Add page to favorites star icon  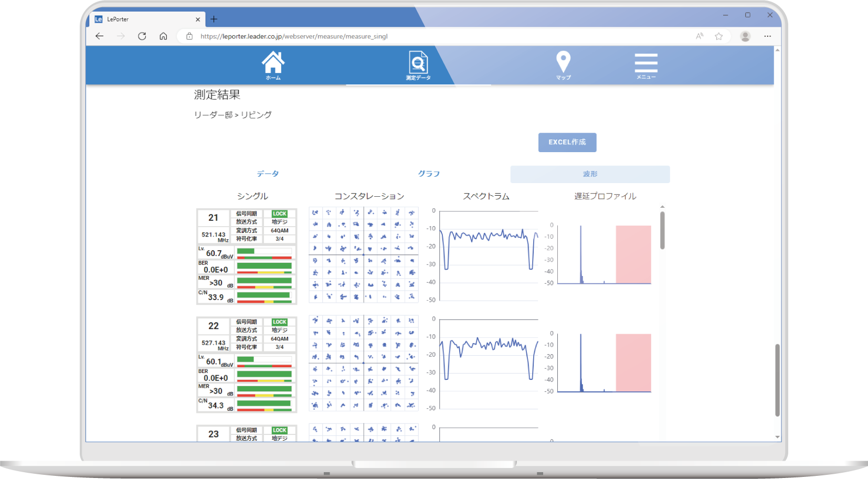click(719, 36)
